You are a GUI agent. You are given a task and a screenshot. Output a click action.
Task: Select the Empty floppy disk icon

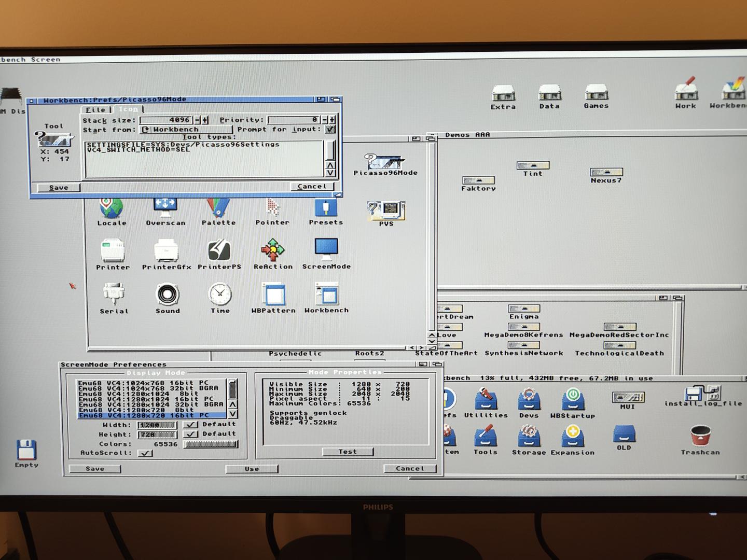coord(26,450)
